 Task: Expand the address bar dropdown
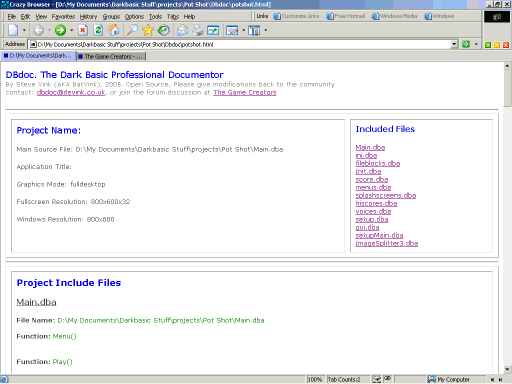pos(454,44)
